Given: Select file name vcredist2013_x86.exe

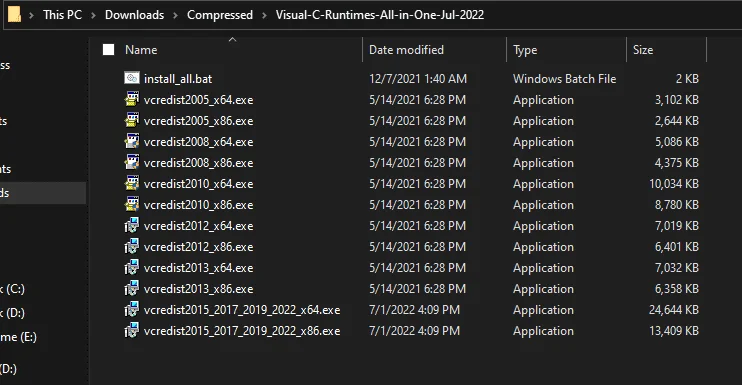Looking at the screenshot, I should click(198, 289).
